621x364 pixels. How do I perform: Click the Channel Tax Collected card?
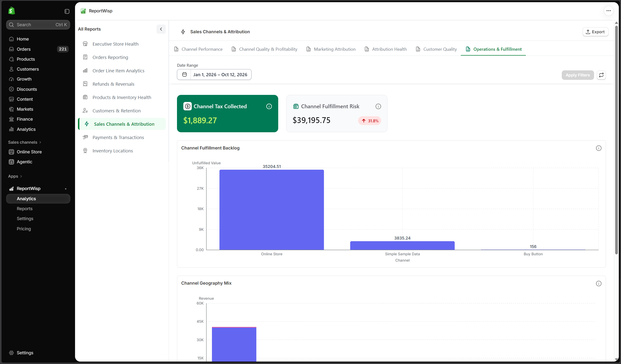(x=227, y=114)
